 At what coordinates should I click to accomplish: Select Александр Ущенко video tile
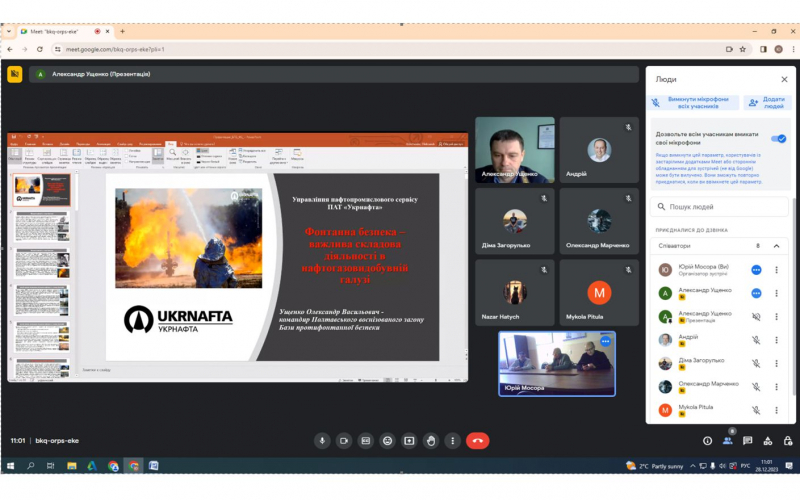point(515,150)
